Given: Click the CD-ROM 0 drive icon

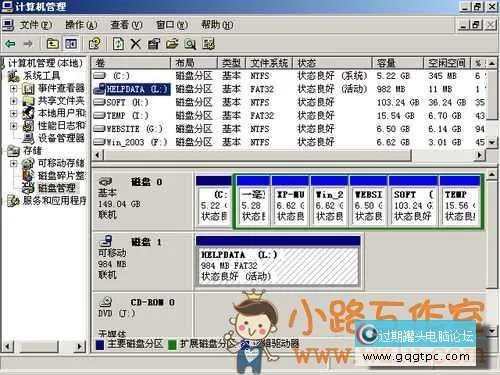Looking at the screenshot, I should click(x=106, y=302).
